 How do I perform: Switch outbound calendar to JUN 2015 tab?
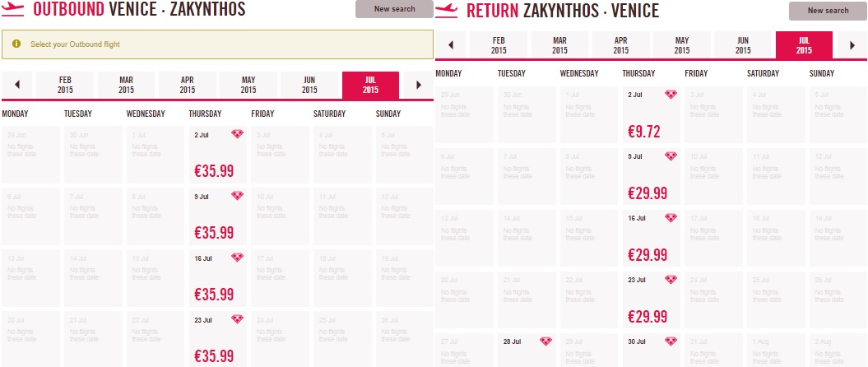(309, 85)
